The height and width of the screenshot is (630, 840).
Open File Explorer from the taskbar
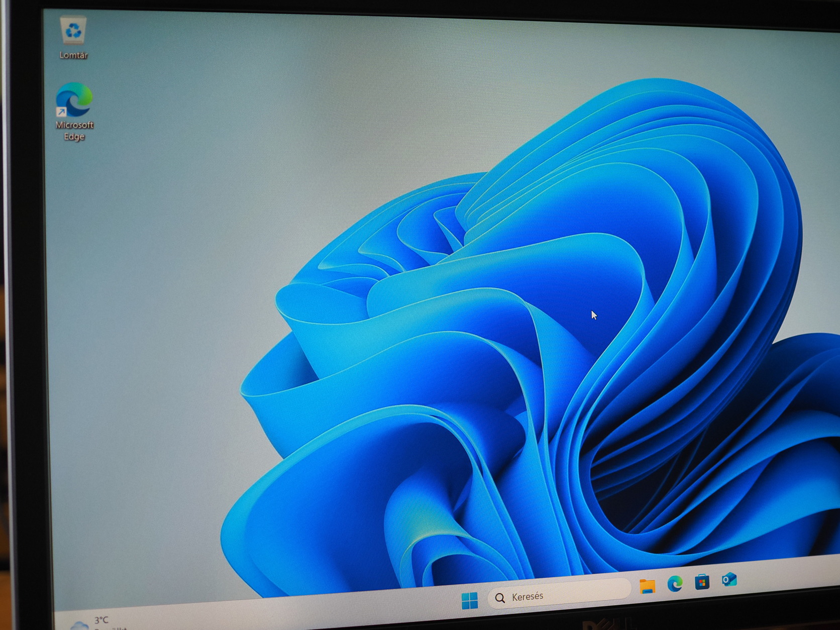[647, 586]
